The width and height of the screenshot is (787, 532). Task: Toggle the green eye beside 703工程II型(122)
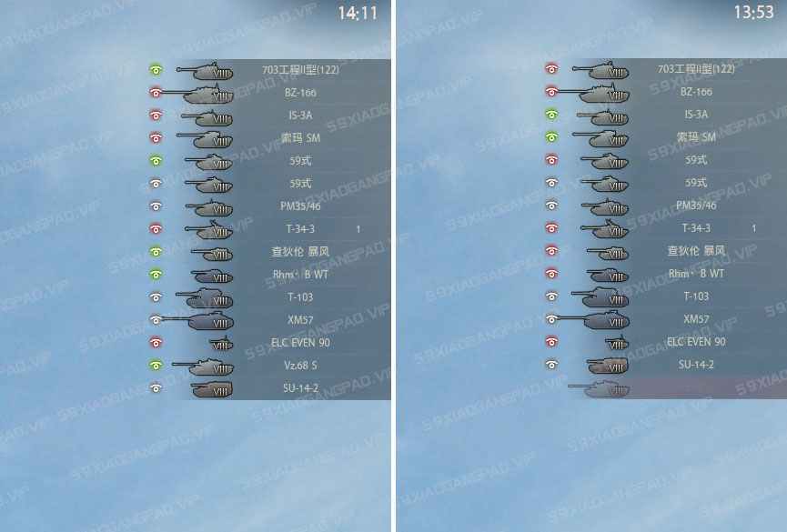(156, 70)
